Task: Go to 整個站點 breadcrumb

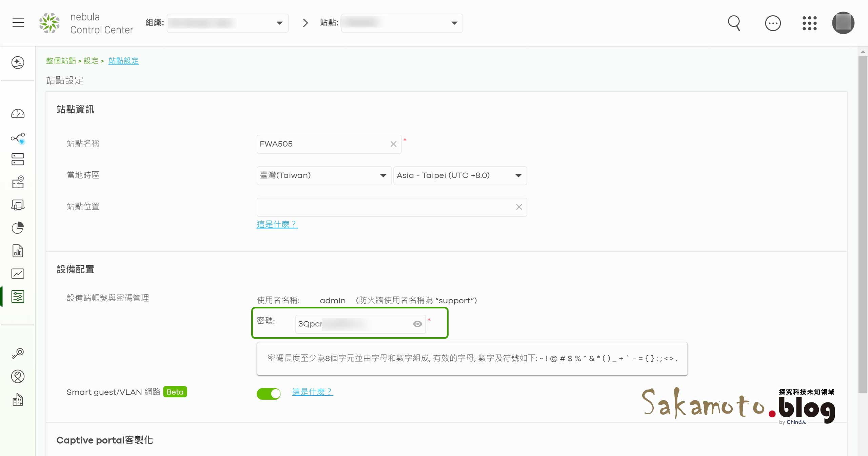Action: (61, 61)
